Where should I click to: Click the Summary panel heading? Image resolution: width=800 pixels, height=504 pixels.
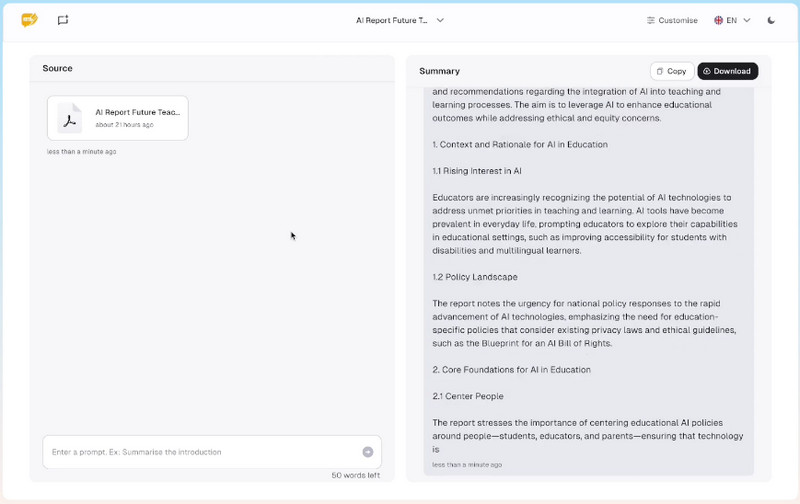click(x=439, y=71)
